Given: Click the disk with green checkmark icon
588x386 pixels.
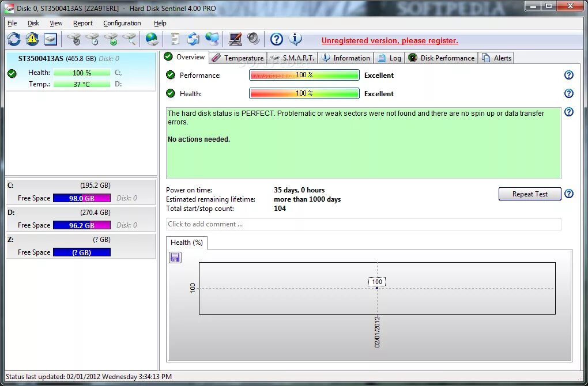Looking at the screenshot, I should pos(111,39).
